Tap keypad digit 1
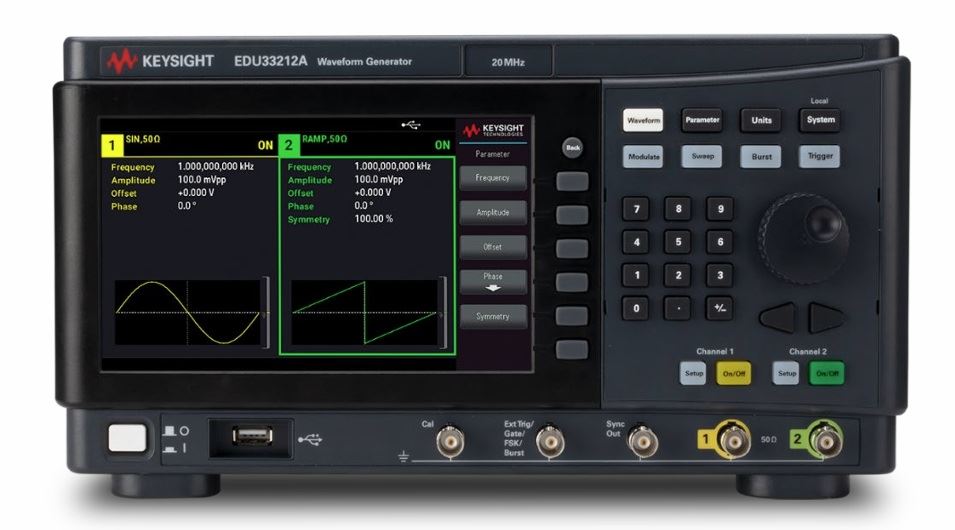Viewport: 955px width, 530px height. click(636, 275)
